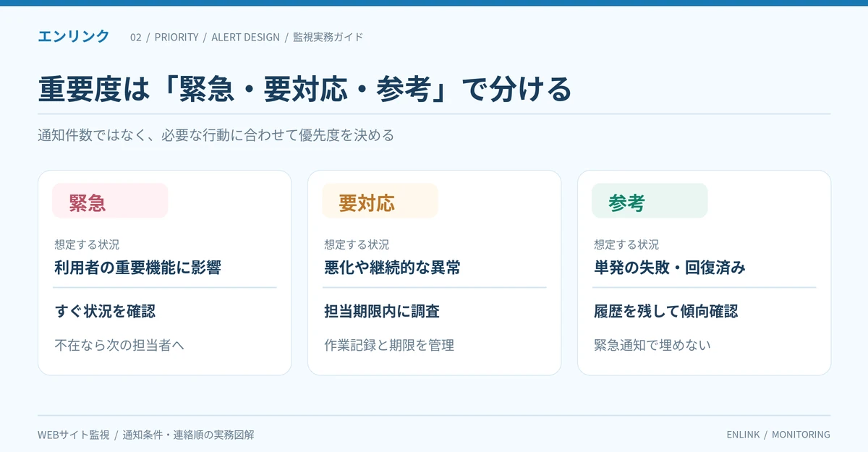Image resolution: width=868 pixels, height=452 pixels.
Task: Click the note 緊急通知で埋めない
Action: click(x=652, y=345)
